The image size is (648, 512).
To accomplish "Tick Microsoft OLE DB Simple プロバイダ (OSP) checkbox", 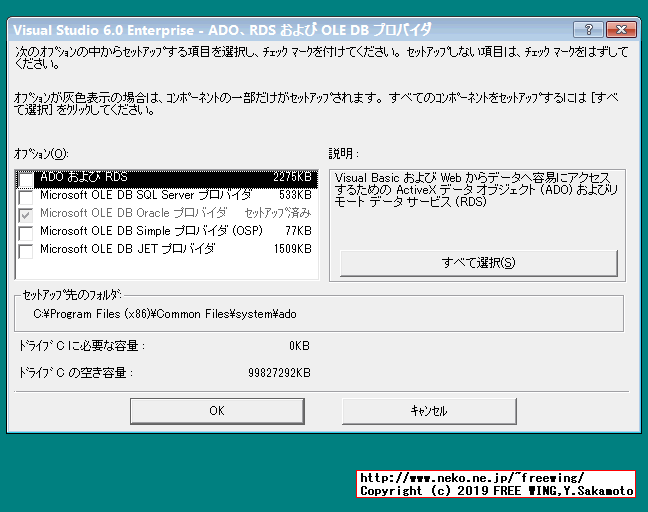I will (26, 233).
